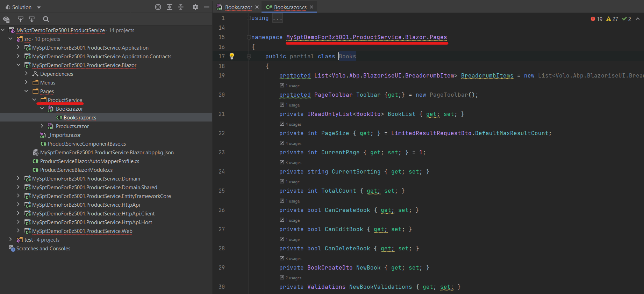Click the locate-in-solution crosshair icon
Image resolution: width=644 pixels, height=294 pixels.
(158, 7)
